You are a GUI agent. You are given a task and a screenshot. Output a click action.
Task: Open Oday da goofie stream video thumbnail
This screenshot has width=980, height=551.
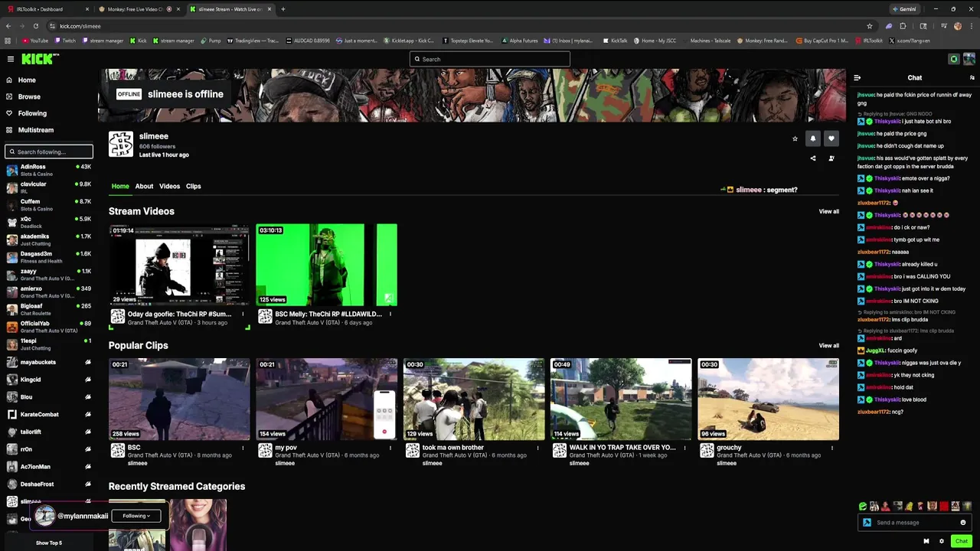[179, 265]
